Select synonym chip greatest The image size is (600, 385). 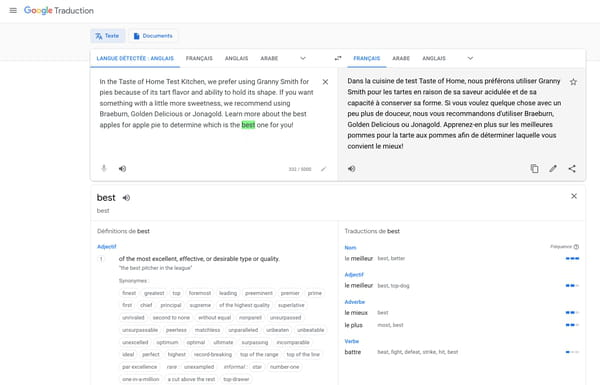point(154,293)
